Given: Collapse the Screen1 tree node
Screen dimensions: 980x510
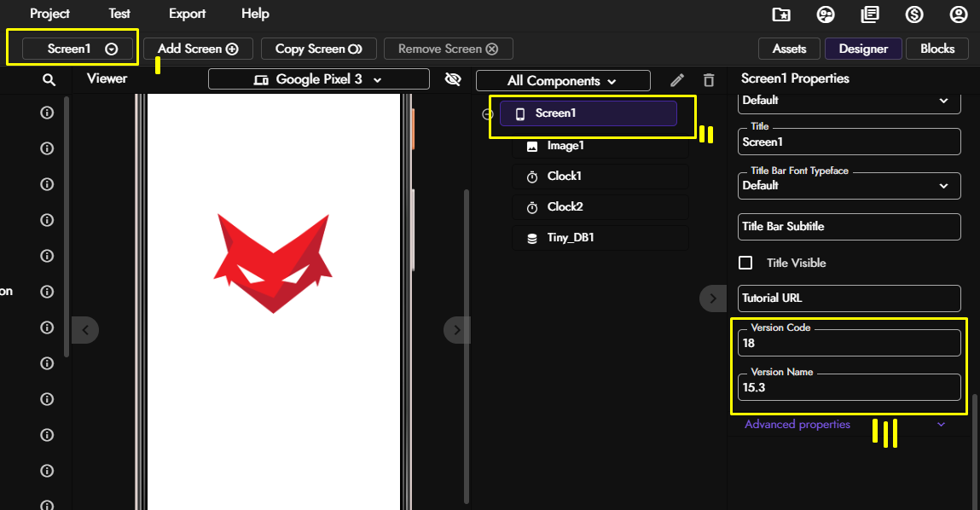Looking at the screenshot, I should 488,113.
